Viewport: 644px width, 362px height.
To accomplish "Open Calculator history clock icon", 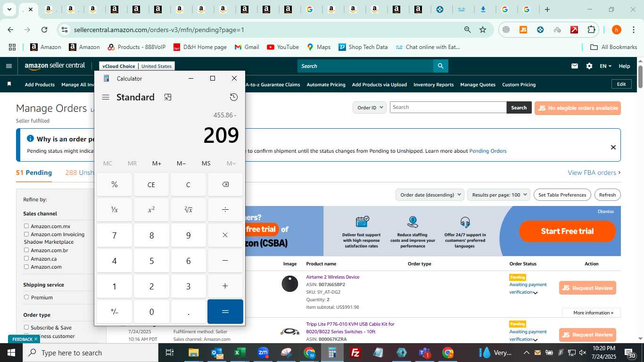I will tap(234, 97).
